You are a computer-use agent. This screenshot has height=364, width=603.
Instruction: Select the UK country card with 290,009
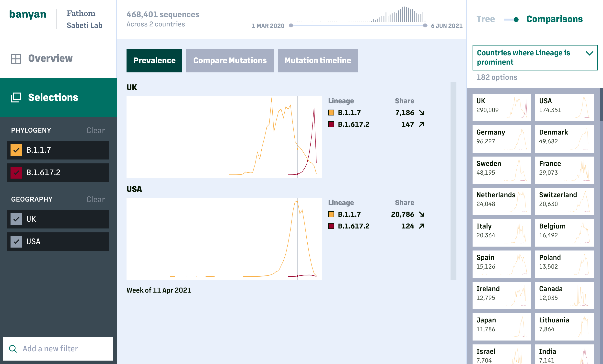(502, 107)
